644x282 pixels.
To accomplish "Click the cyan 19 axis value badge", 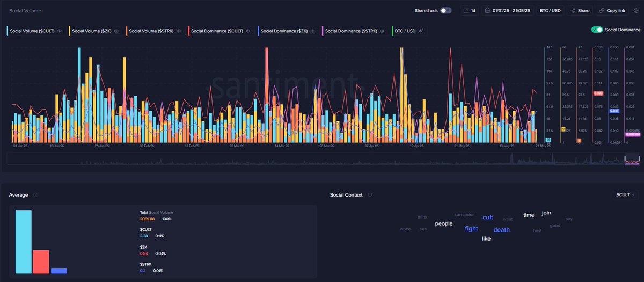I will pyautogui.click(x=548, y=140).
